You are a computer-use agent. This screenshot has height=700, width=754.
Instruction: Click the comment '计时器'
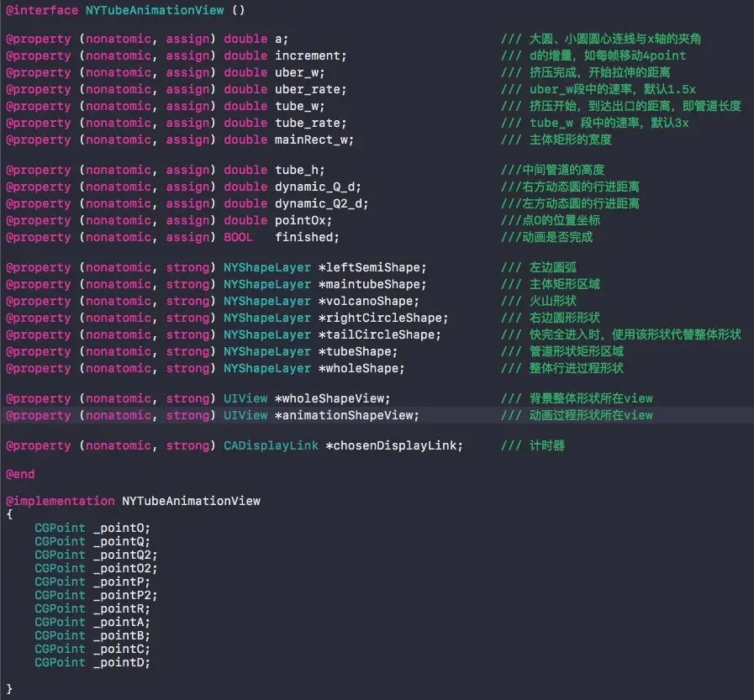point(546,445)
